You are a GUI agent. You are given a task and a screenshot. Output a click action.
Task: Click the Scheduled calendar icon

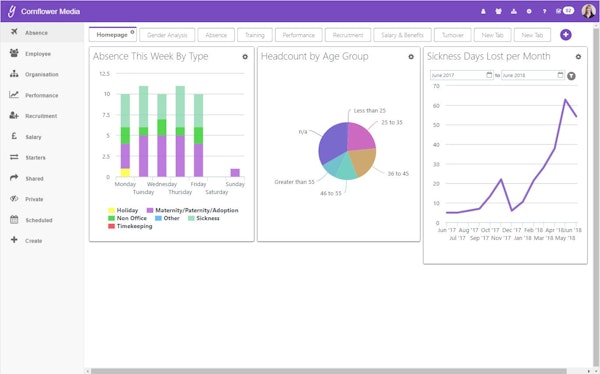(14, 219)
